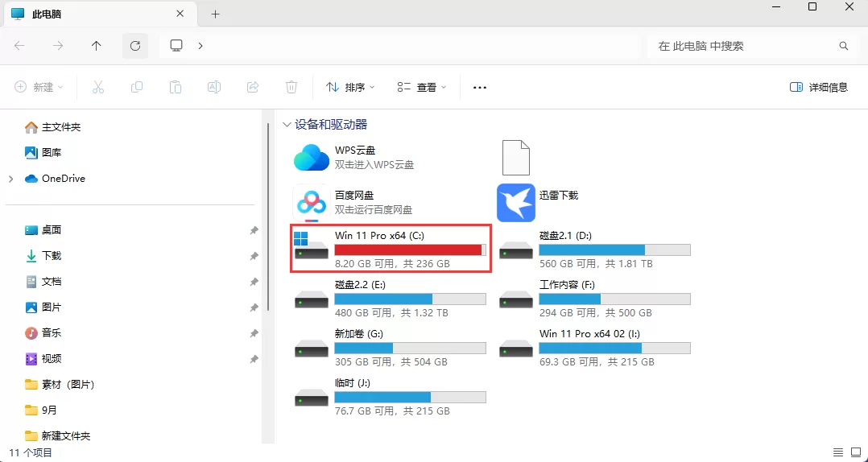Open 视频 from the sidebar
Viewport: 868px width, 462px height.
(x=43, y=358)
